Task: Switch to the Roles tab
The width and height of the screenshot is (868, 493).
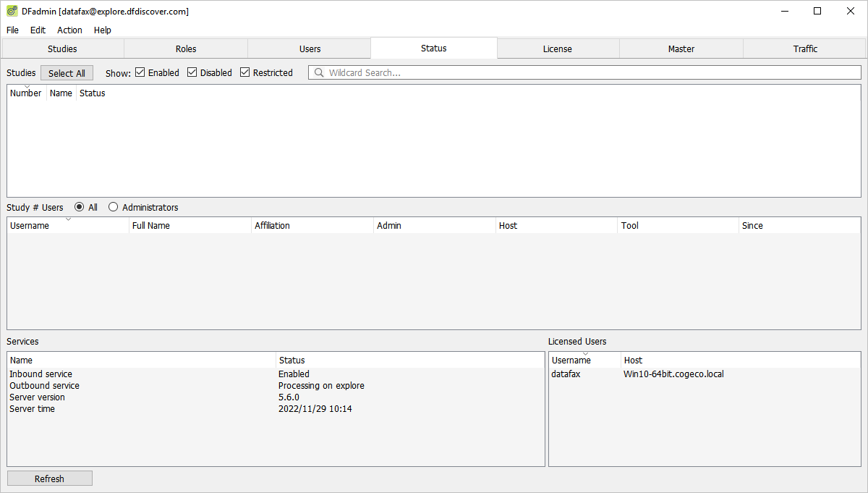Action: point(186,49)
